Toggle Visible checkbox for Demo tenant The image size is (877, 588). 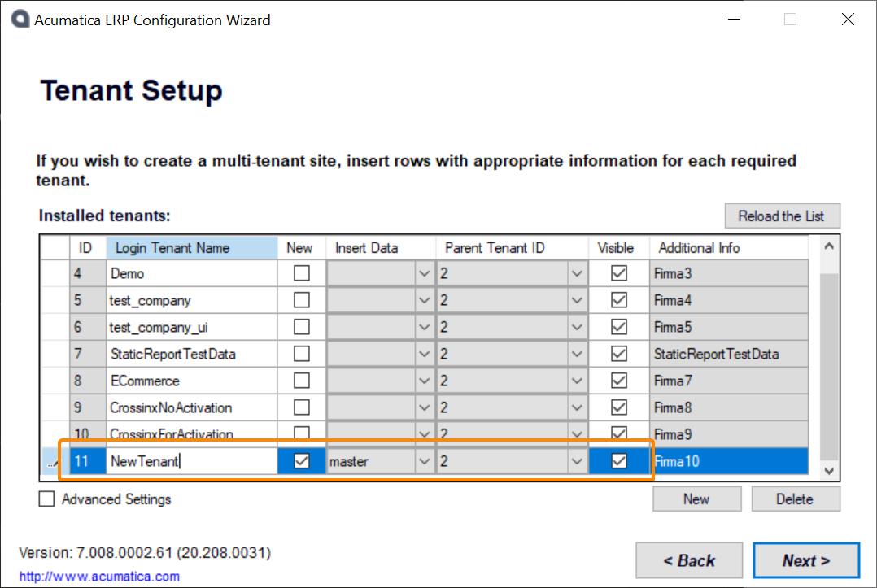pyautogui.click(x=618, y=273)
